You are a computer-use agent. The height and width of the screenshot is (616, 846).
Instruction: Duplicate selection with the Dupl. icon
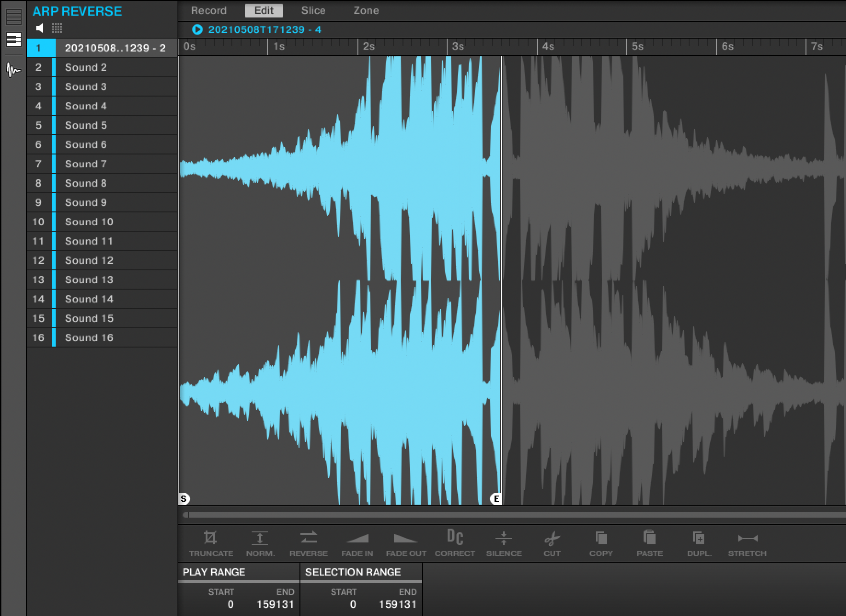coord(699,538)
